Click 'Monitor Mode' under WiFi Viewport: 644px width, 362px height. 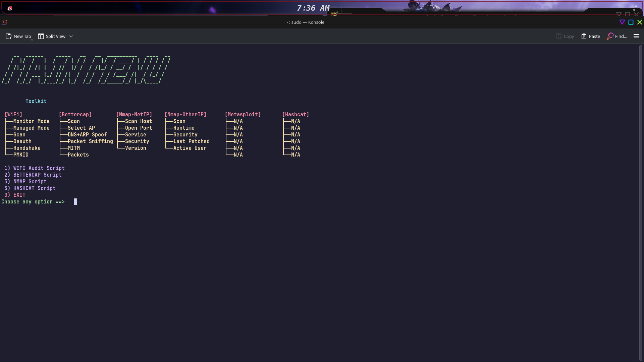[32, 121]
